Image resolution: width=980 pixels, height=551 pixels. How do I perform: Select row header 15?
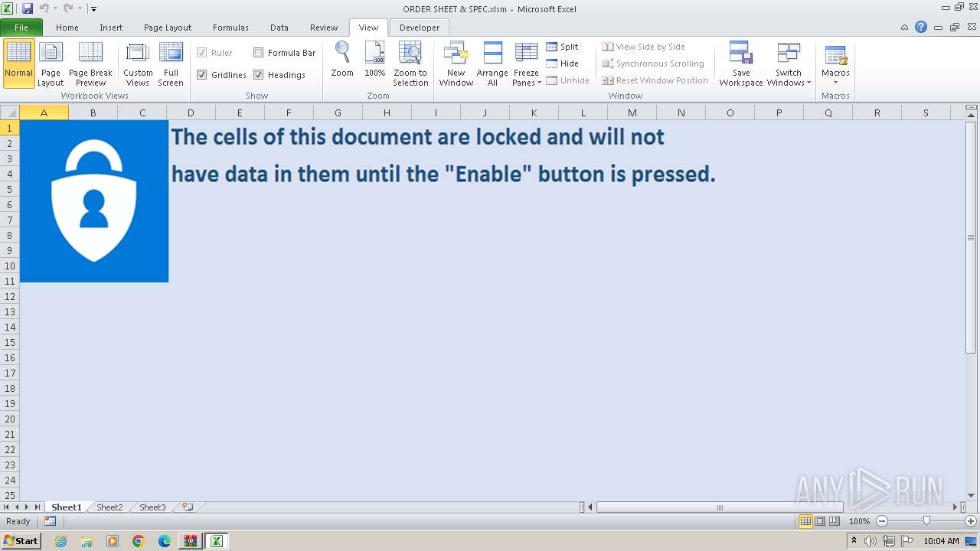tap(10, 342)
